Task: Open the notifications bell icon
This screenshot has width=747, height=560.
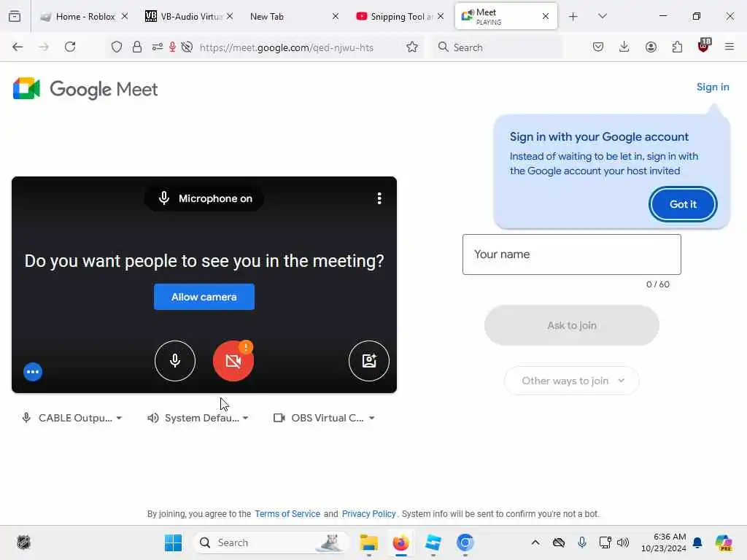Action: (697, 542)
